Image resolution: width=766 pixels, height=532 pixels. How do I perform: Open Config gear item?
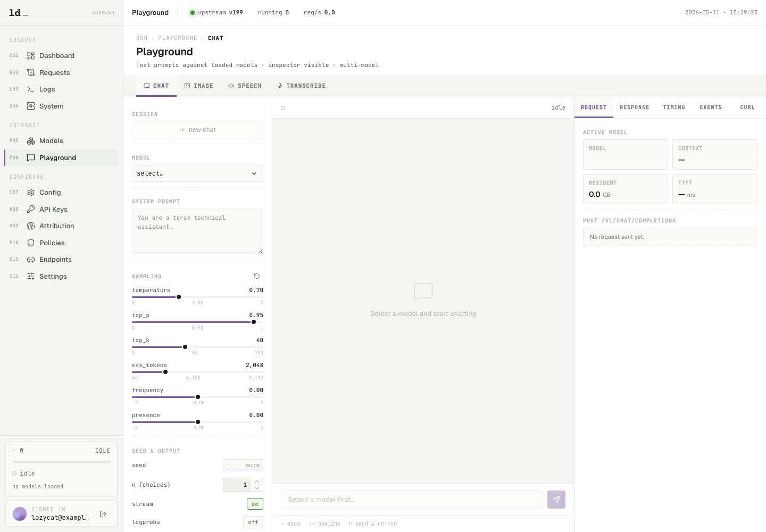[61, 193]
